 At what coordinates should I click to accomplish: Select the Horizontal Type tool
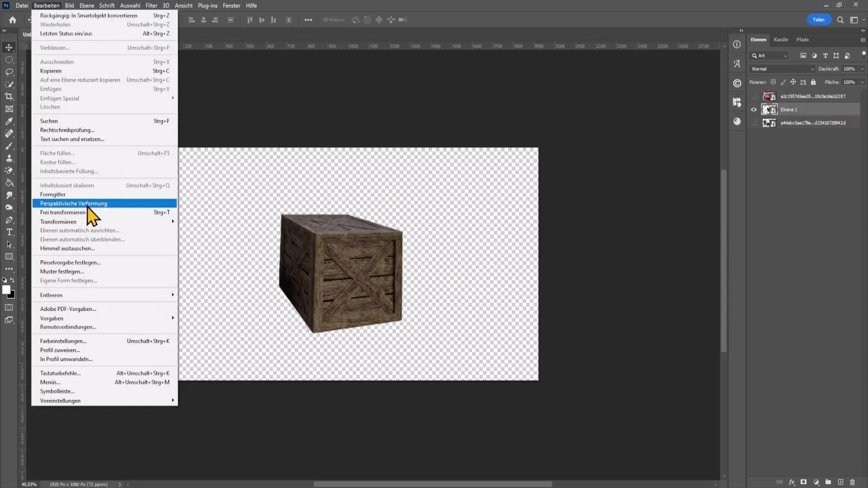[9, 232]
